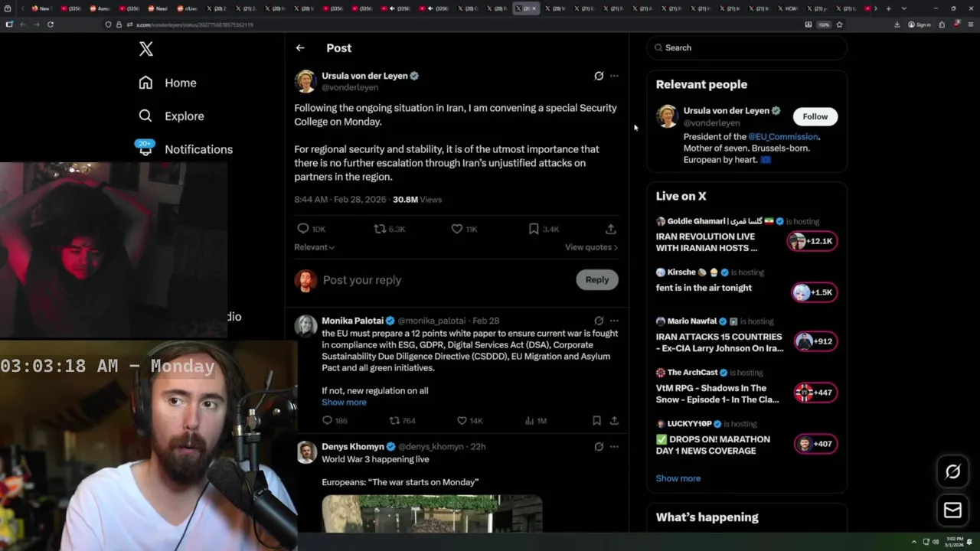
Task: Go back using the Post arrow
Action: tap(300, 47)
